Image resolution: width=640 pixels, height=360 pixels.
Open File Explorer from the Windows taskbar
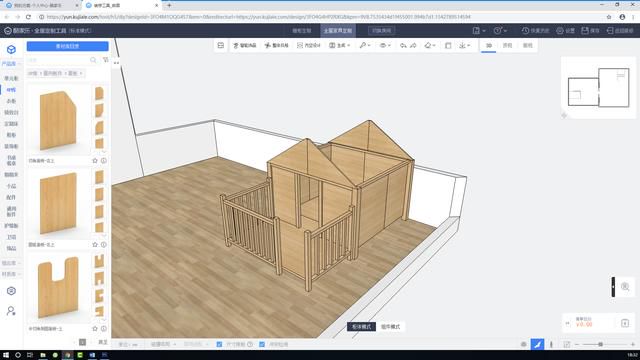pyautogui.click(x=42, y=355)
